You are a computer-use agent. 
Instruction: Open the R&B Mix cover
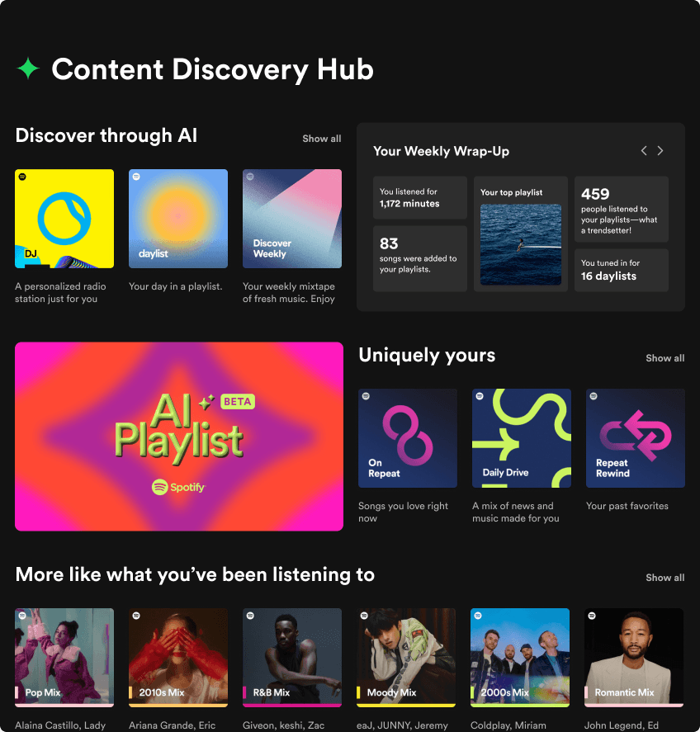click(x=292, y=658)
